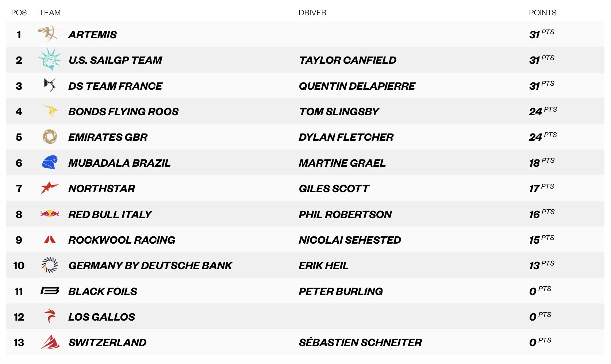This screenshot has height=364, width=611.
Task: Click the Switzerland team logo
Action: pyautogui.click(x=50, y=342)
